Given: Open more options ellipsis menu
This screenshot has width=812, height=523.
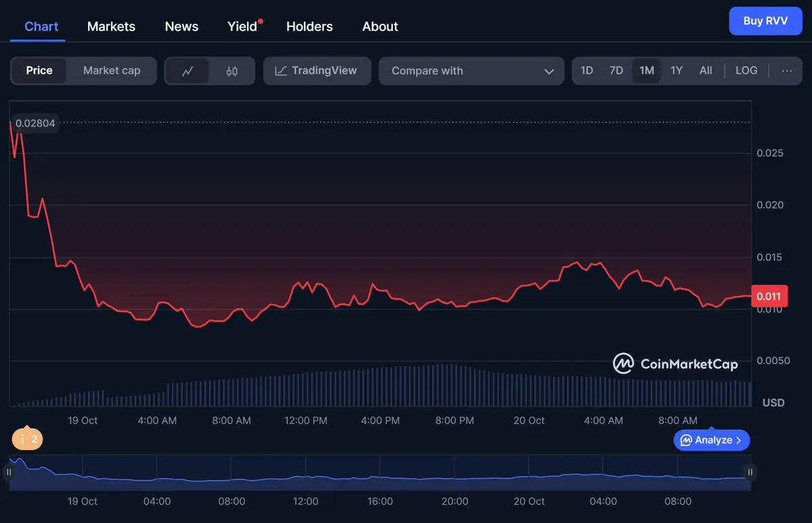Looking at the screenshot, I should coord(787,71).
